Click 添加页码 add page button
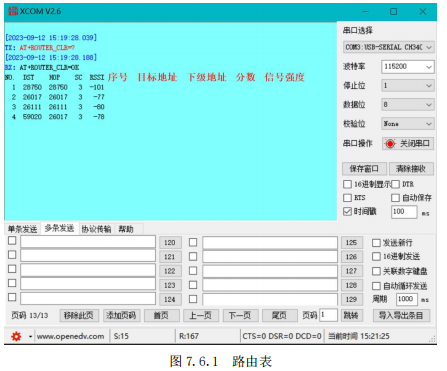Screen dimensions: 447x371 [121, 315]
